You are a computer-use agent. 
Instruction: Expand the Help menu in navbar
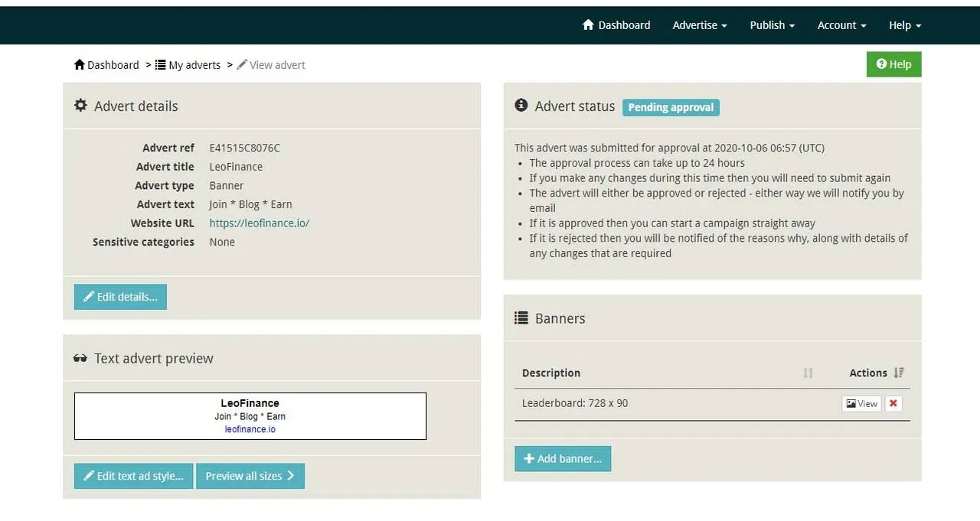(x=905, y=25)
